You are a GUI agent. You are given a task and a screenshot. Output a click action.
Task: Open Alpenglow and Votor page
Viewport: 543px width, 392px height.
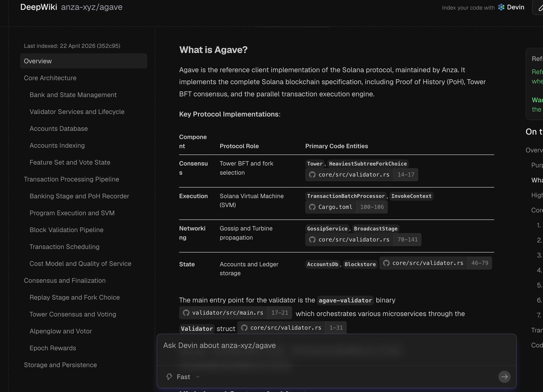[61, 331]
